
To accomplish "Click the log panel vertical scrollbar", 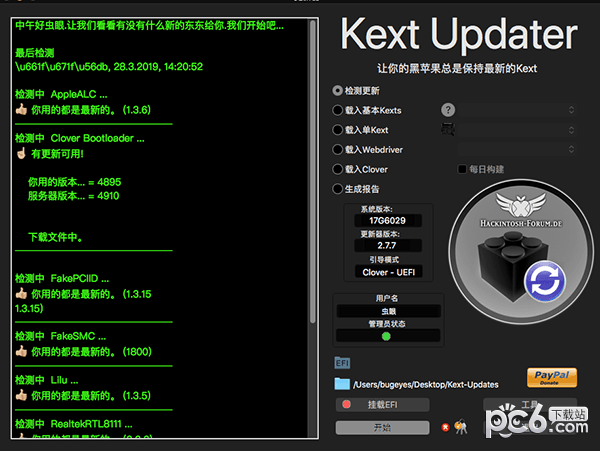I will 313,172.
